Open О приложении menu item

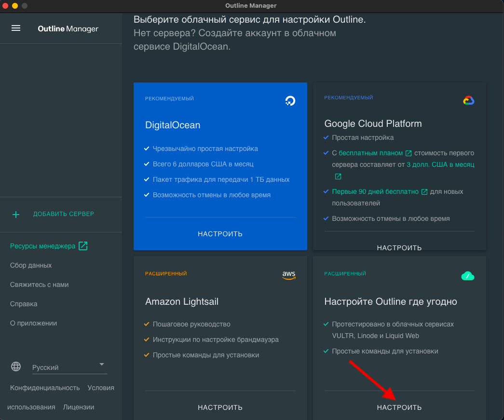point(33,323)
